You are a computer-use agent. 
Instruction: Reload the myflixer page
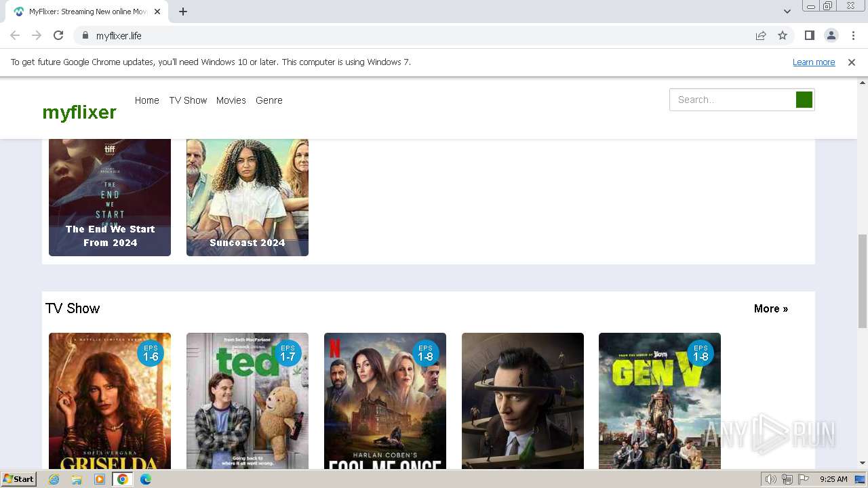[x=58, y=35]
